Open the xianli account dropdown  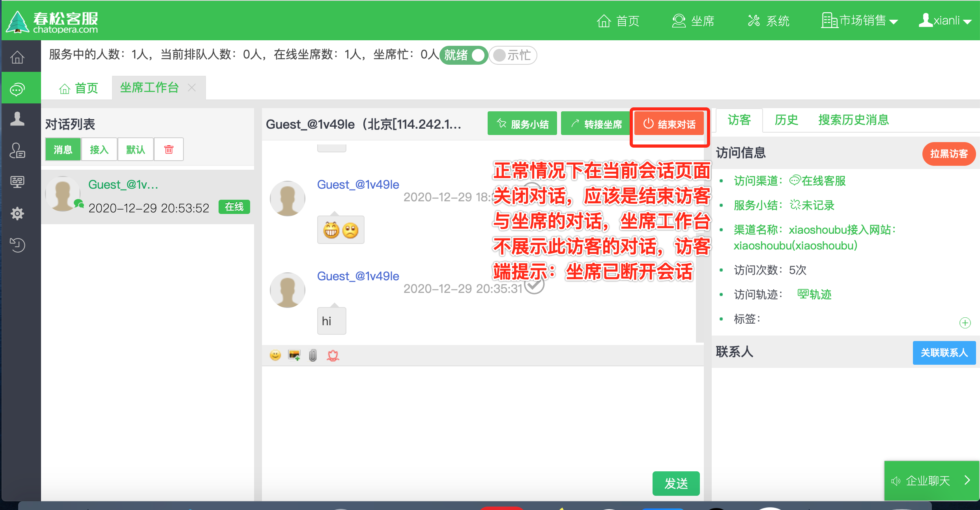(x=946, y=21)
